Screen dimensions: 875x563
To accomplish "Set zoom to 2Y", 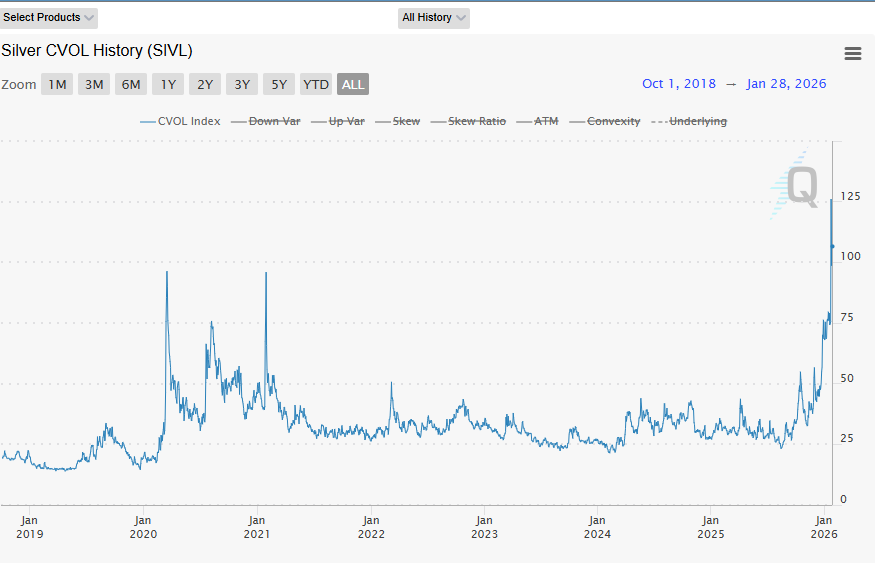I will [205, 84].
